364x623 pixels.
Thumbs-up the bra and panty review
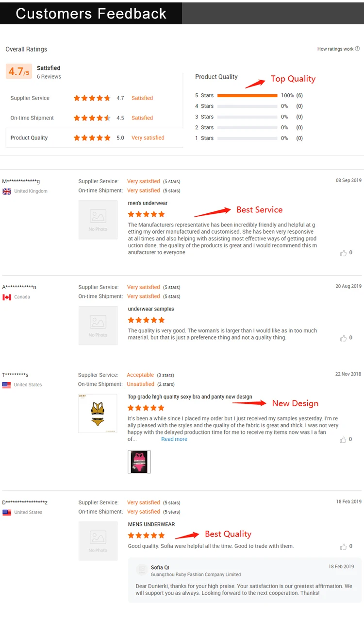344,440
